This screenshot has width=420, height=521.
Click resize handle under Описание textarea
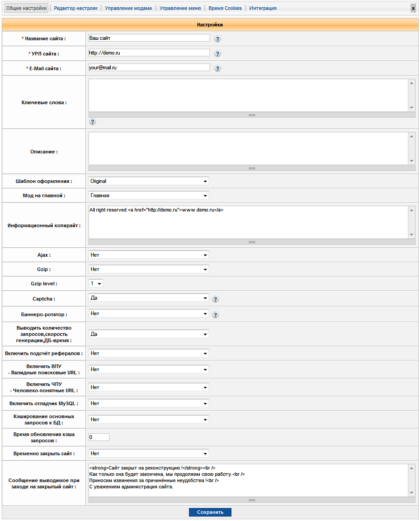(252, 169)
